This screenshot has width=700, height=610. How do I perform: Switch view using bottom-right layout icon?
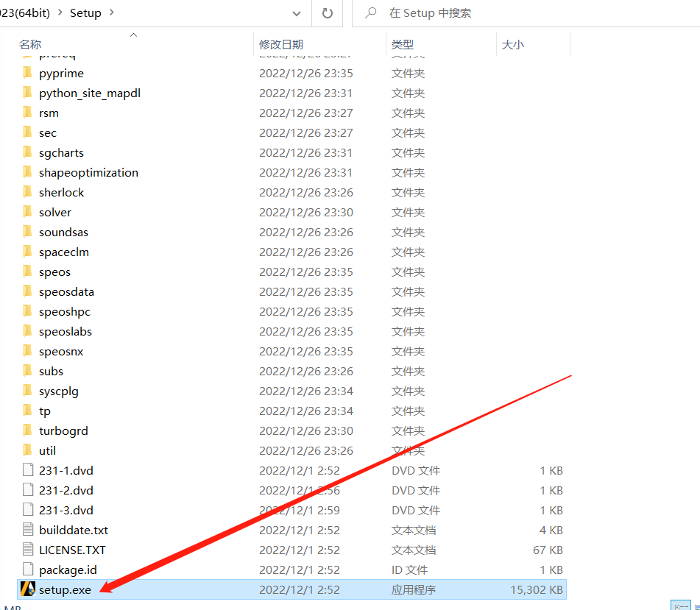tap(681, 605)
